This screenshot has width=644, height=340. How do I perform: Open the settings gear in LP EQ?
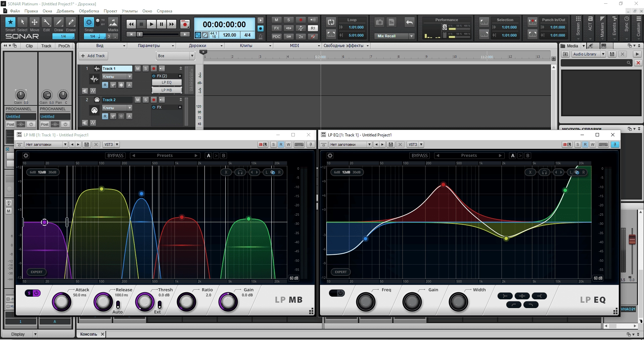[x=330, y=156]
